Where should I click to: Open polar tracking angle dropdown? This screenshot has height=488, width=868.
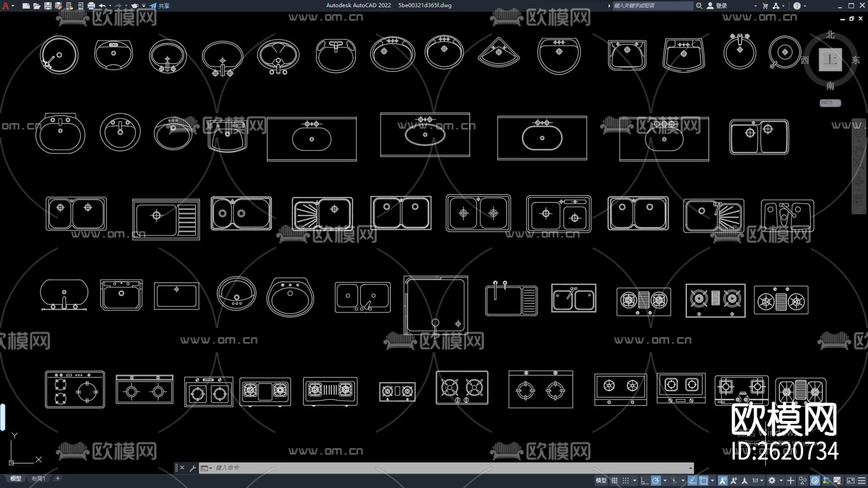click(665, 480)
